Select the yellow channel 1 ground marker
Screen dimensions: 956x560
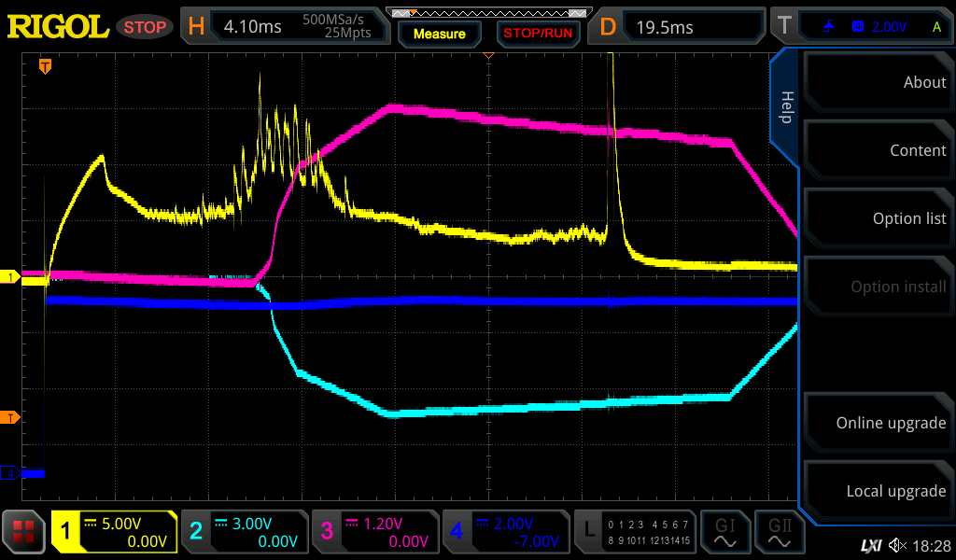[10, 277]
